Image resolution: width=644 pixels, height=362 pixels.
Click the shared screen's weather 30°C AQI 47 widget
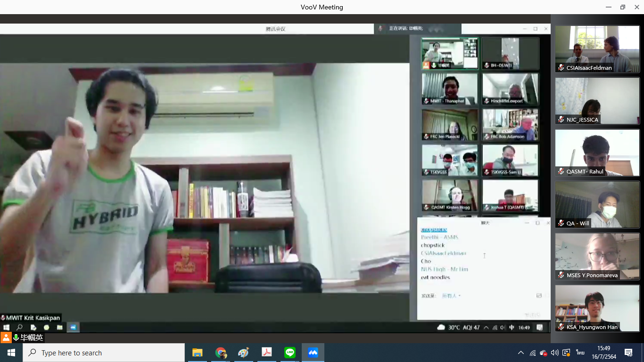pos(458,327)
